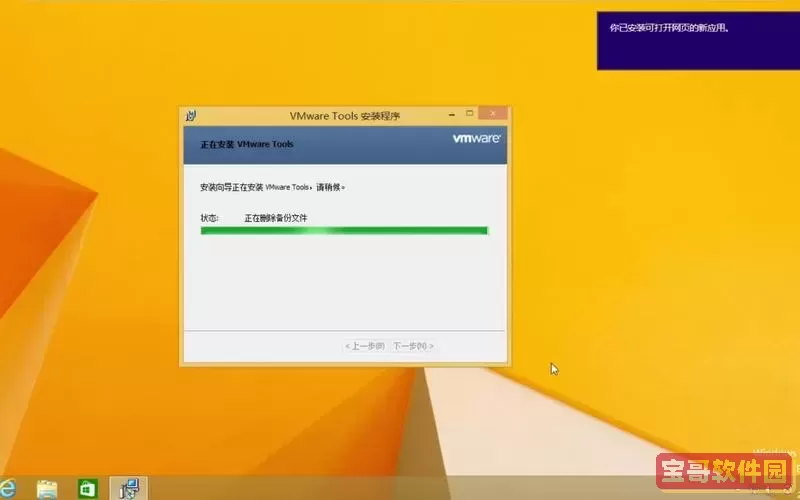Select the VMware Tools installer taskbar icon
Image resolution: width=800 pixels, height=500 pixels.
pos(129,488)
